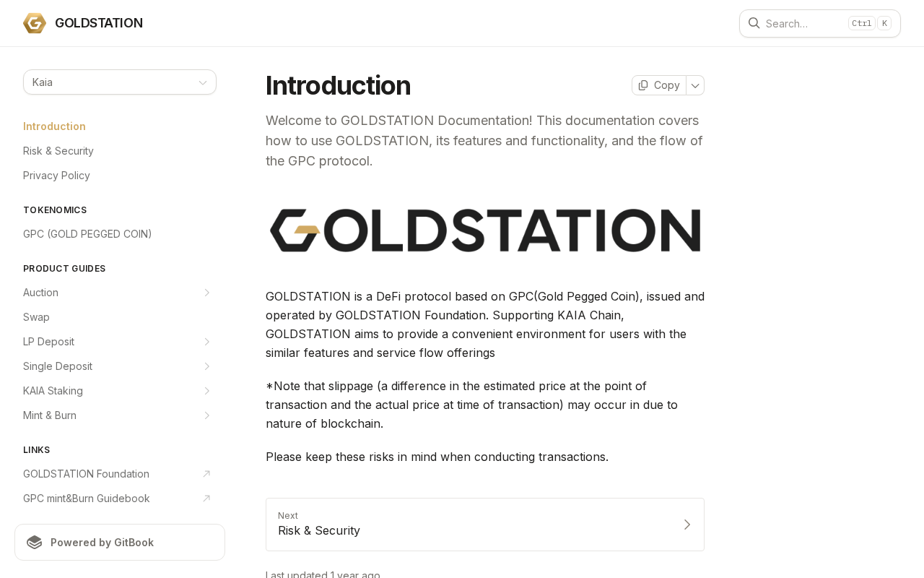Open the Privacy Policy page
Screen dimensions: 924x578
coord(56,176)
